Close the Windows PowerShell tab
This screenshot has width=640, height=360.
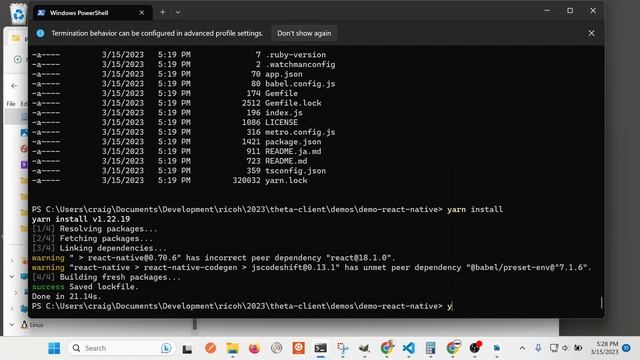click(142, 13)
